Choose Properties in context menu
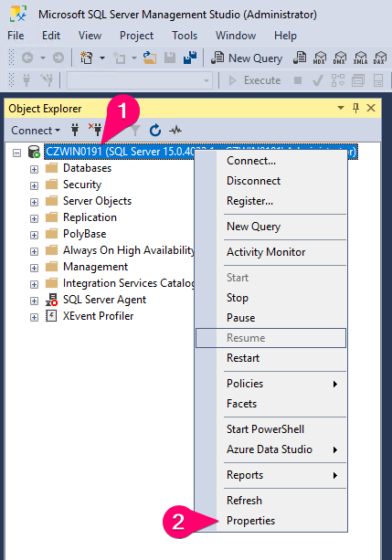Image resolution: width=392 pixels, height=560 pixels. 270,521
